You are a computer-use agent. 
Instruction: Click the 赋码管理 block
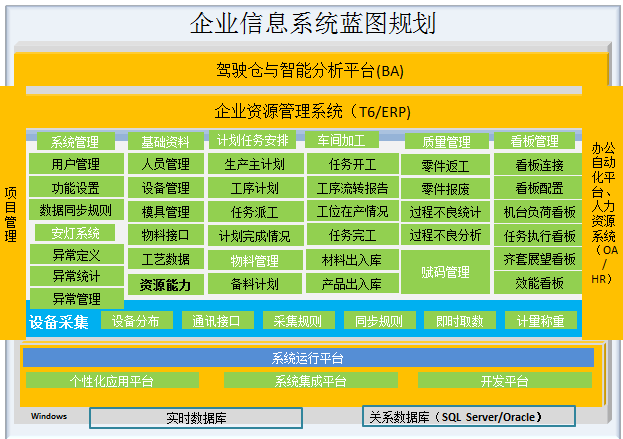pyautogui.click(x=445, y=272)
